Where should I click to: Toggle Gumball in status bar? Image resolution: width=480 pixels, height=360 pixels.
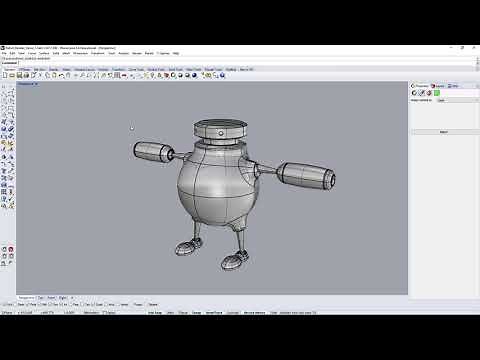(x=233, y=313)
